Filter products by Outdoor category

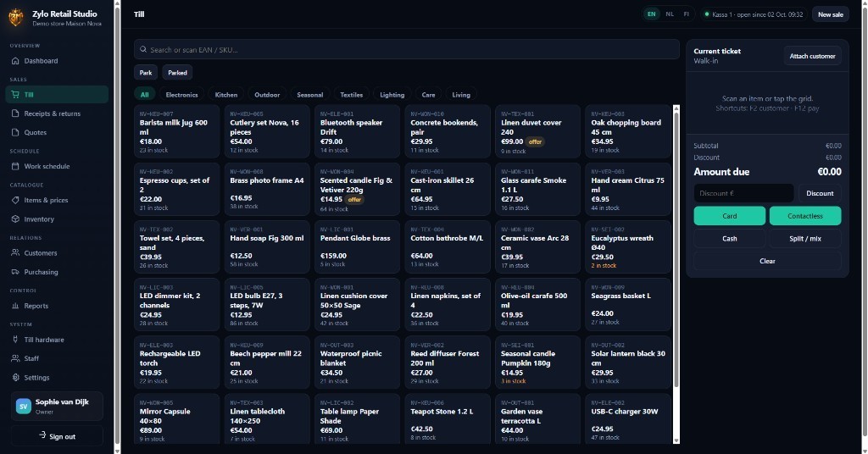[267, 95]
